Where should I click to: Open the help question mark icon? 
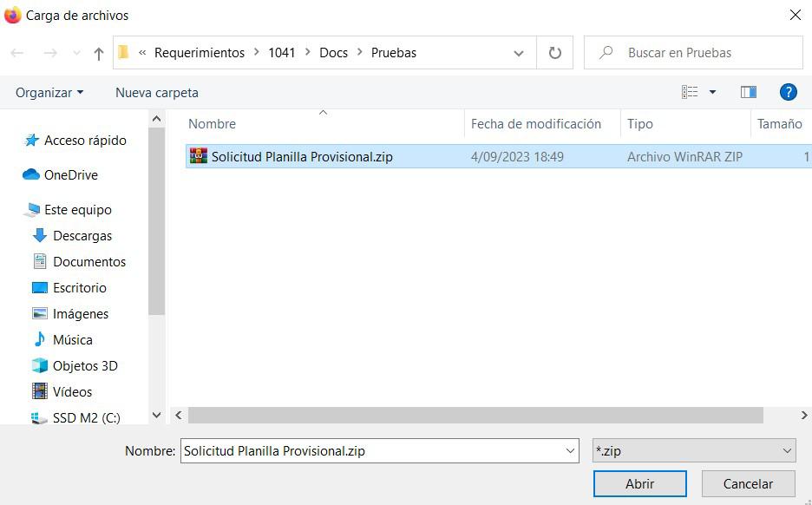click(x=788, y=92)
